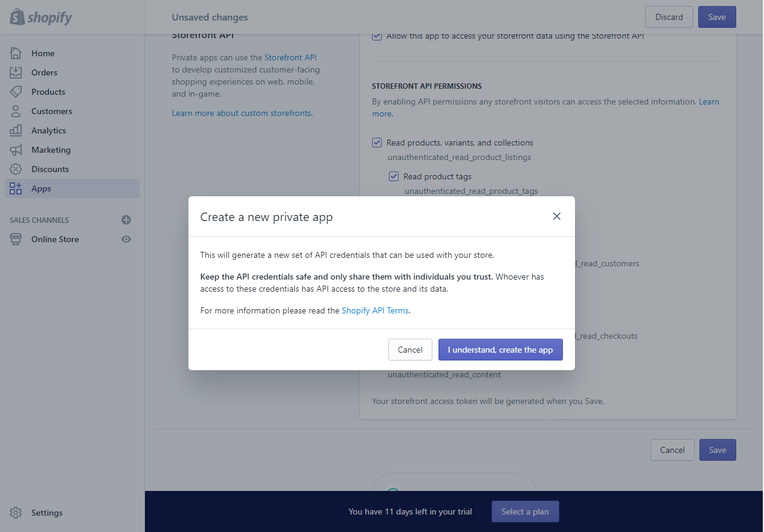Click the Shopify logo icon

17,17
